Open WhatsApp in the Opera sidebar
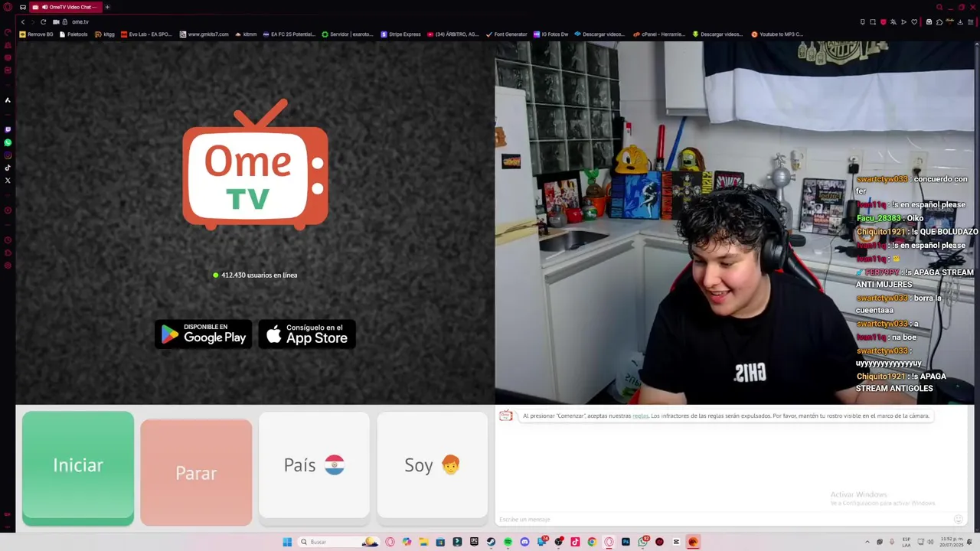980x551 pixels. pyautogui.click(x=8, y=142)
